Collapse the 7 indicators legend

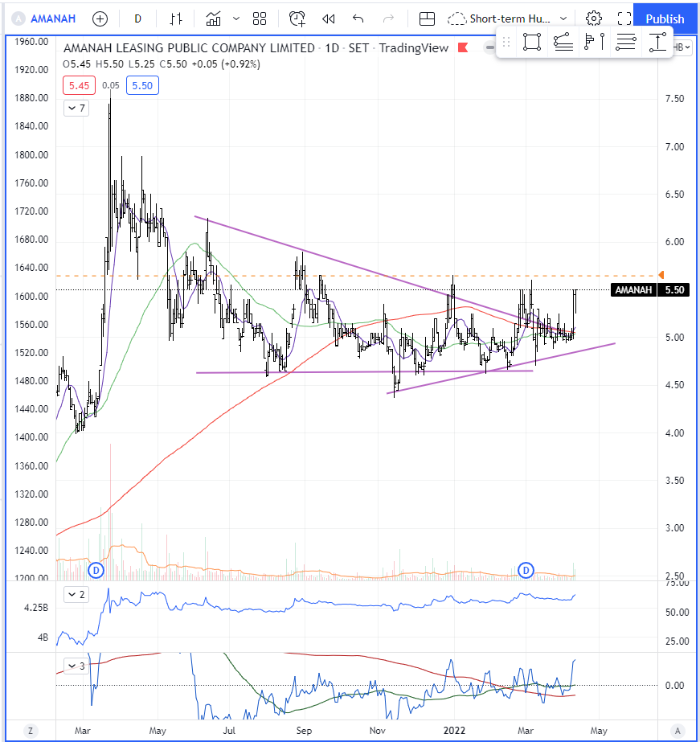[x=76, y=109]
